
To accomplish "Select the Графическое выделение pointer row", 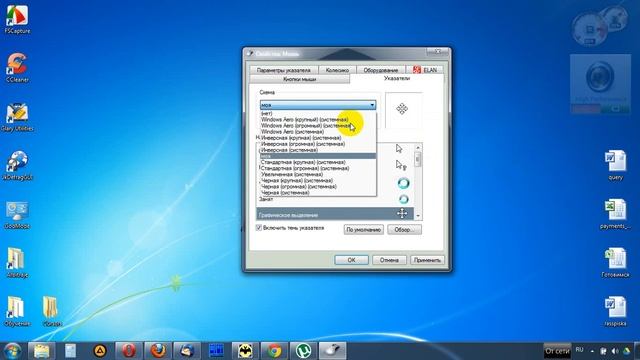I will tap(335, 214).
